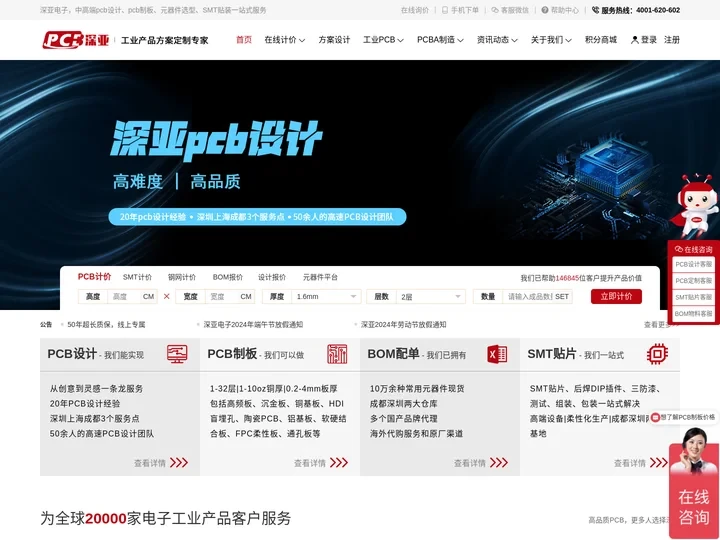Open the 2024年端午节放假通知 announcement
Image resolution: width=720 pixels, height=540 pixels.
pyautogui.click(x=253, y=324)
